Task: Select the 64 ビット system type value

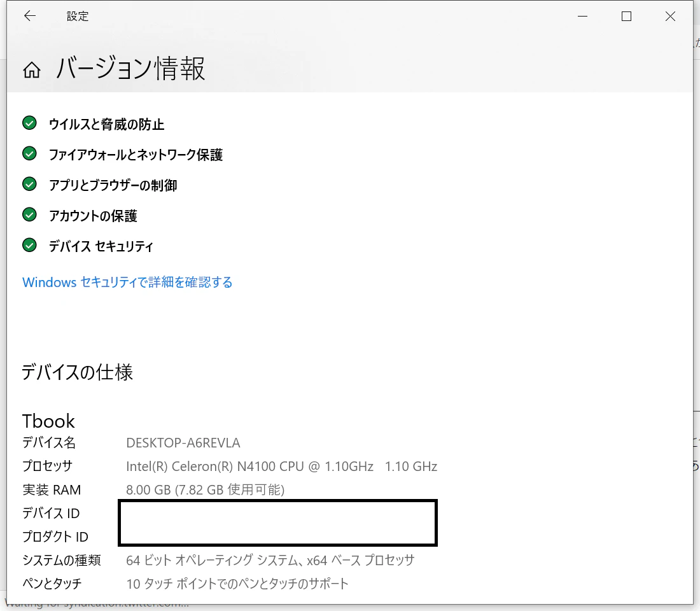Action: (x=270, y=560)
